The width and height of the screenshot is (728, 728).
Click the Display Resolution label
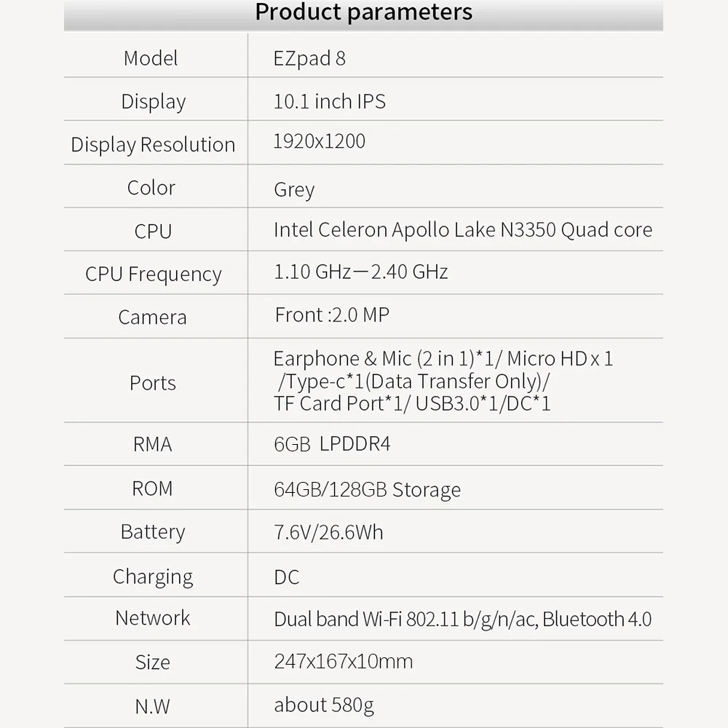pos(153,144)
